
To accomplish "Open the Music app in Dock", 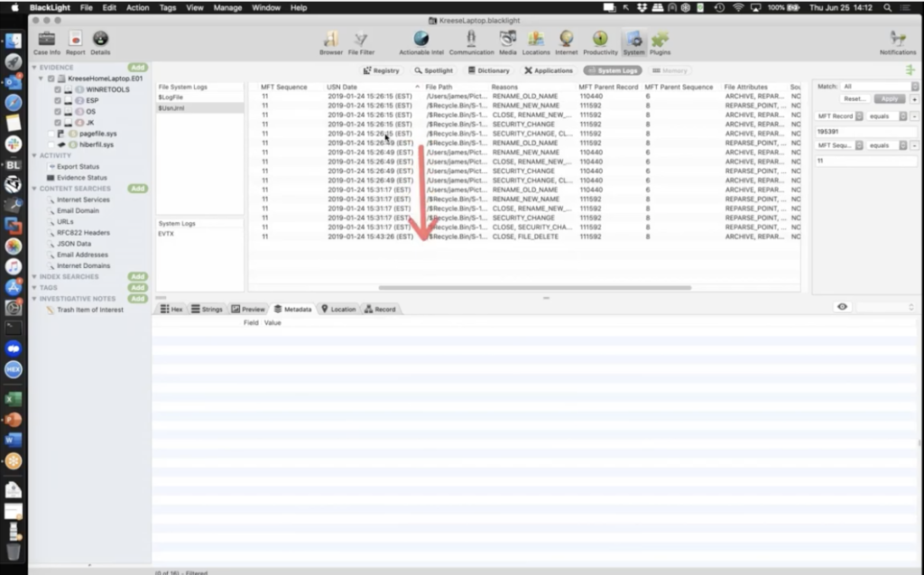I will [13, 266].
